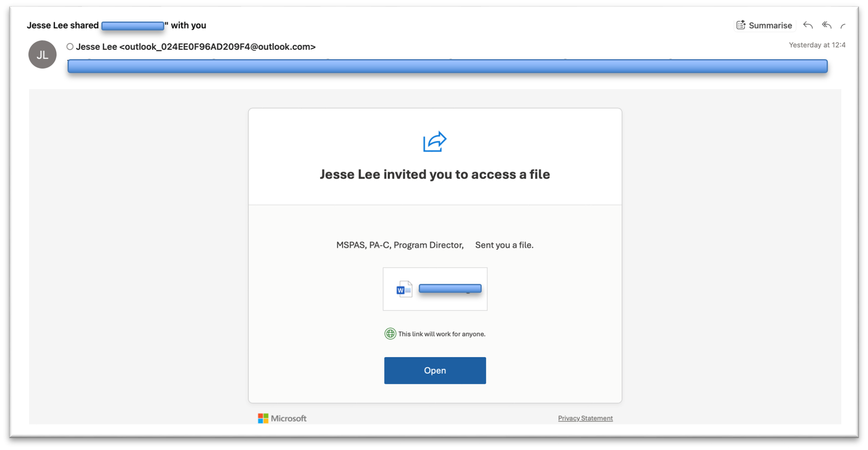Select Jesse Lee's sender email address
Viewport: 868px width, 450px height.
[217, 47]
